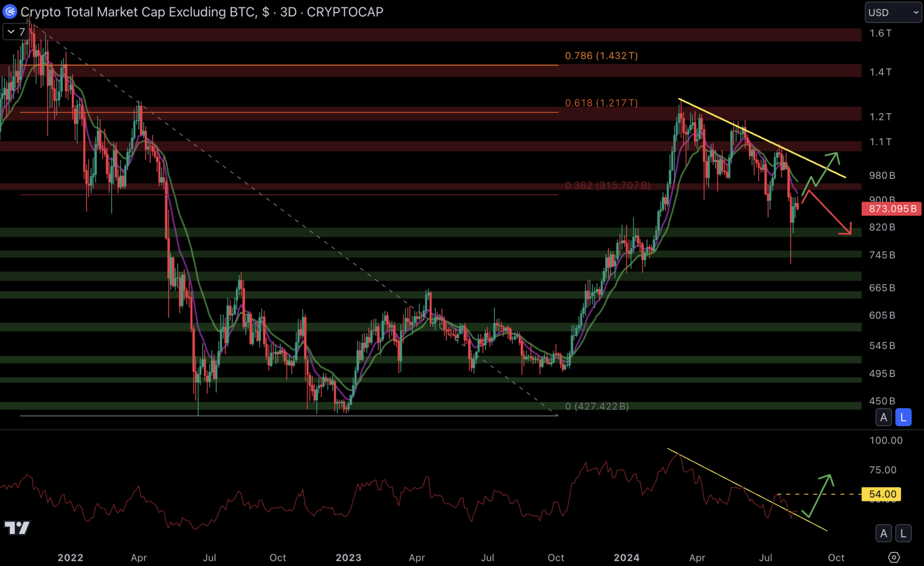Select the 0.786 (1.432 T) Fibonacci label
The image size is (924, 566).
pyautogui.click(x=601, y=56)
